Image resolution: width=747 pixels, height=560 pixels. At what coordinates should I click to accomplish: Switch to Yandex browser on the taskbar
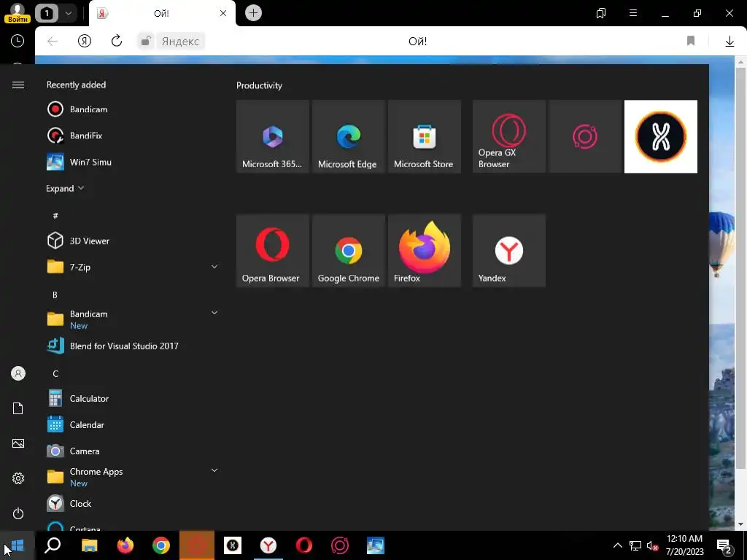tap(268, 545)
